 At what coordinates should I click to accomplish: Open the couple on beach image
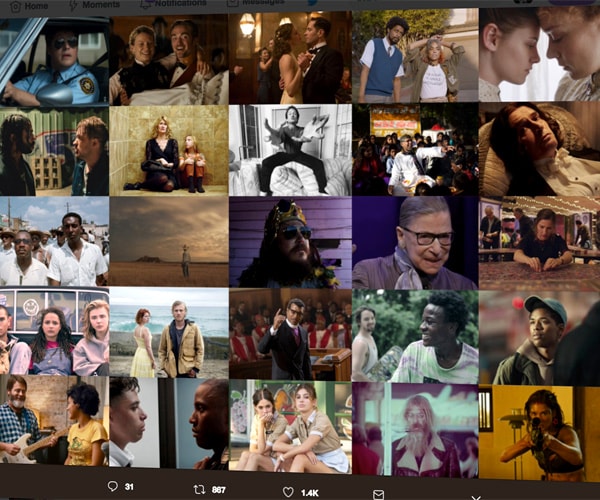[169, 333]
